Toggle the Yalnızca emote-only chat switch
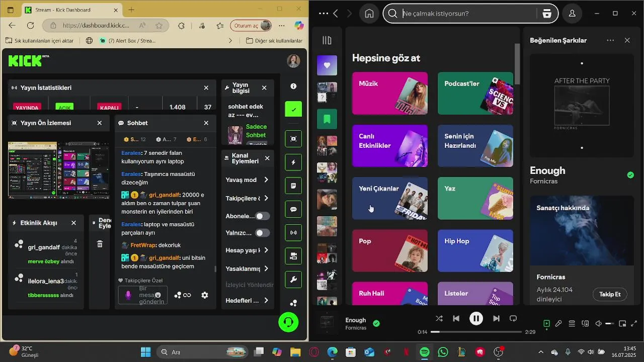This screenshot has width=644, height=362. coord(262,233)
